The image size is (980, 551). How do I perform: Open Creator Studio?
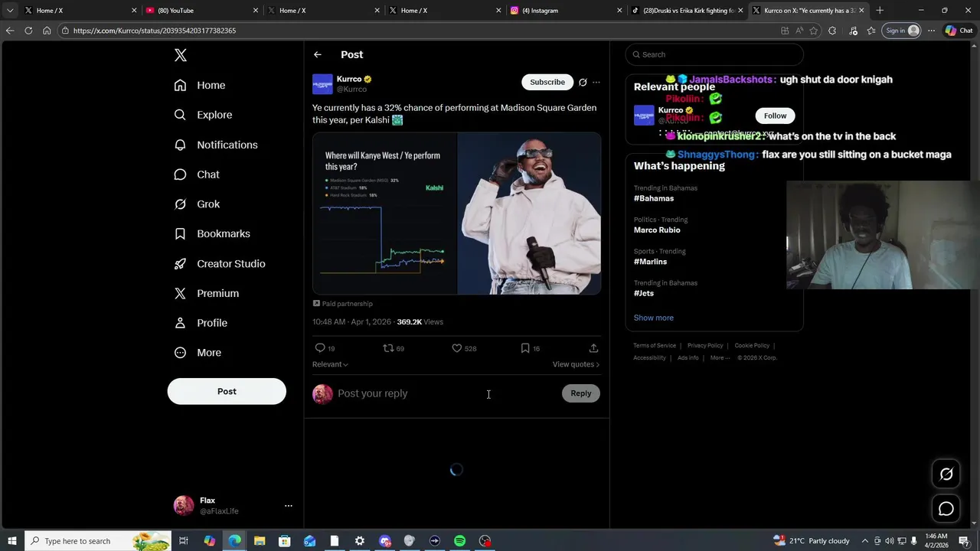220,263
